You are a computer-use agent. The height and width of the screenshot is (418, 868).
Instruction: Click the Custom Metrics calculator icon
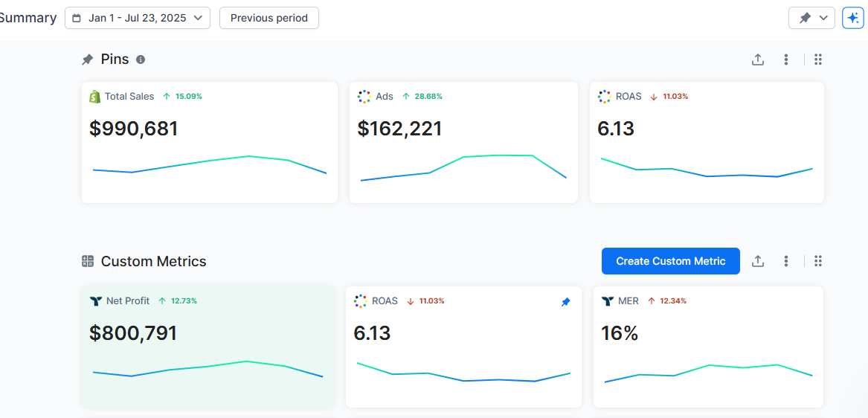pos(88,261)
